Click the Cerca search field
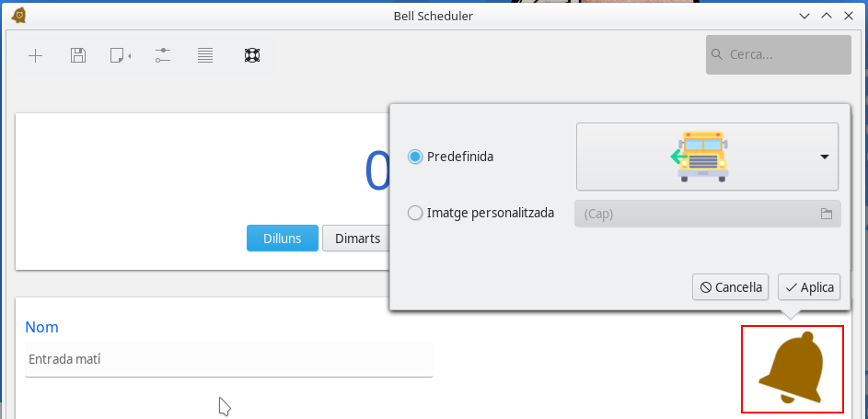The height and width of the screenshot is (419, 868). click(x=782, y=55)
